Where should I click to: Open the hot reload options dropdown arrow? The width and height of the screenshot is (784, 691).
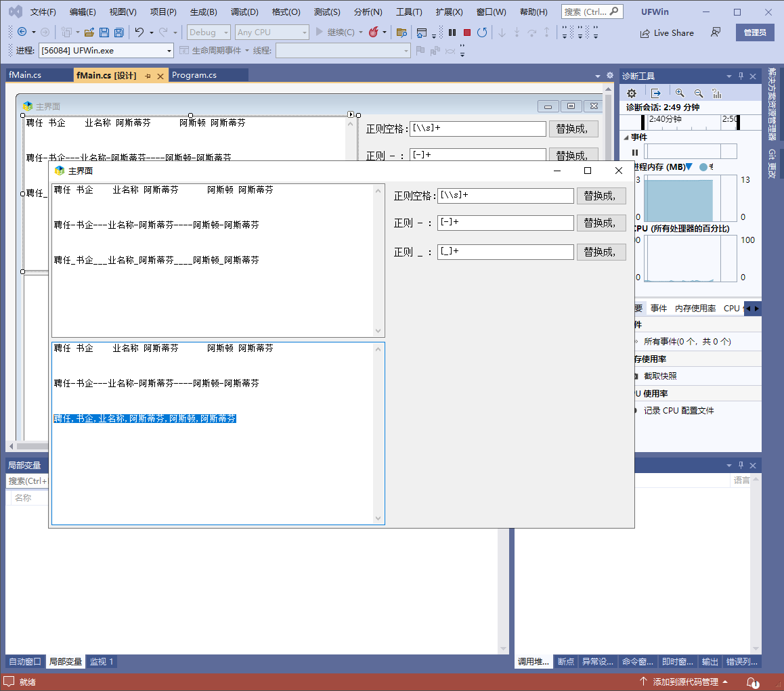point(385,32)
